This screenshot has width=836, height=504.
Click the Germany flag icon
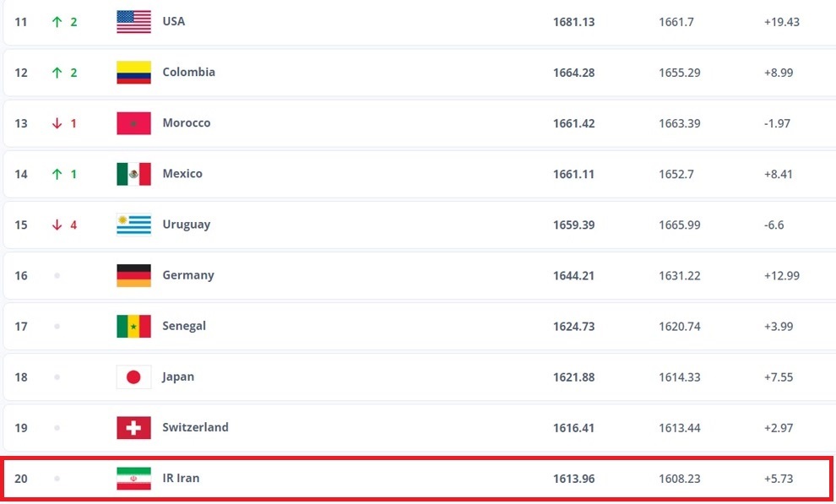(x=133, y=275)
